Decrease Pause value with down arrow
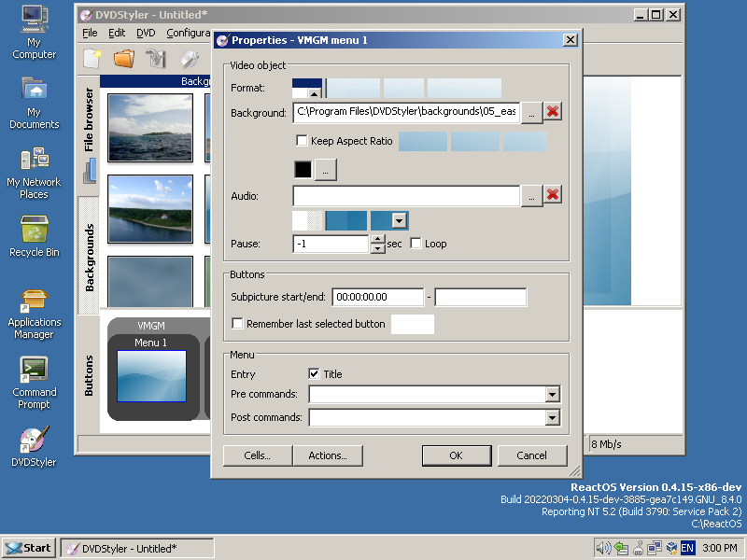This screenshot has width=747, height=560. tap(377, 248)
